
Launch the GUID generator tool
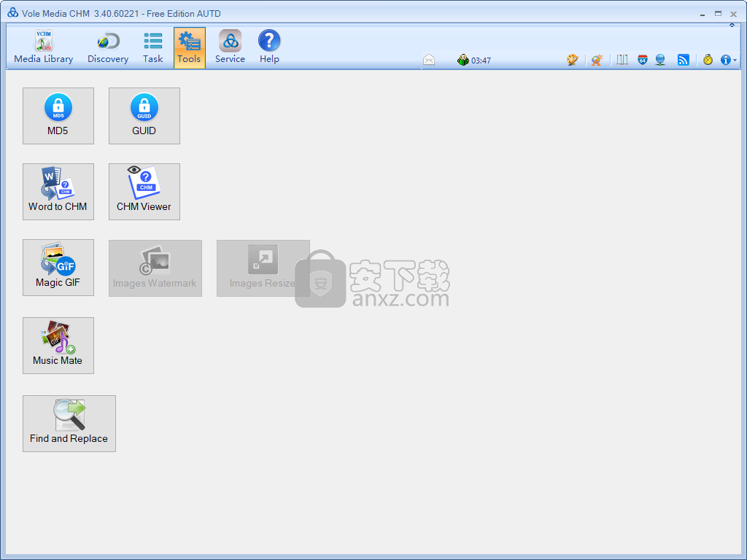(x=144, y=116)
